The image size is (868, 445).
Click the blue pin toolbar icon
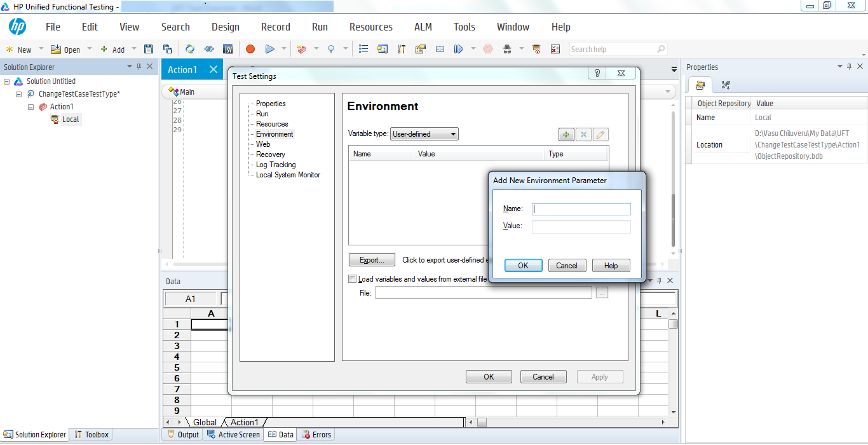click(331, 49)
